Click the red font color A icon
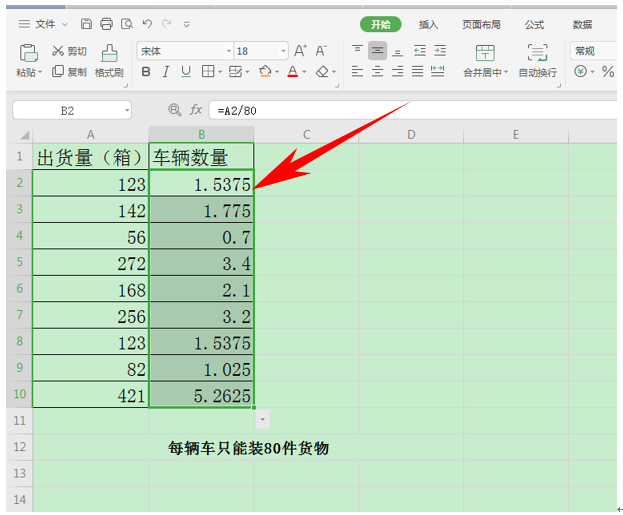623x515 pixels. [x=293, y=72]
